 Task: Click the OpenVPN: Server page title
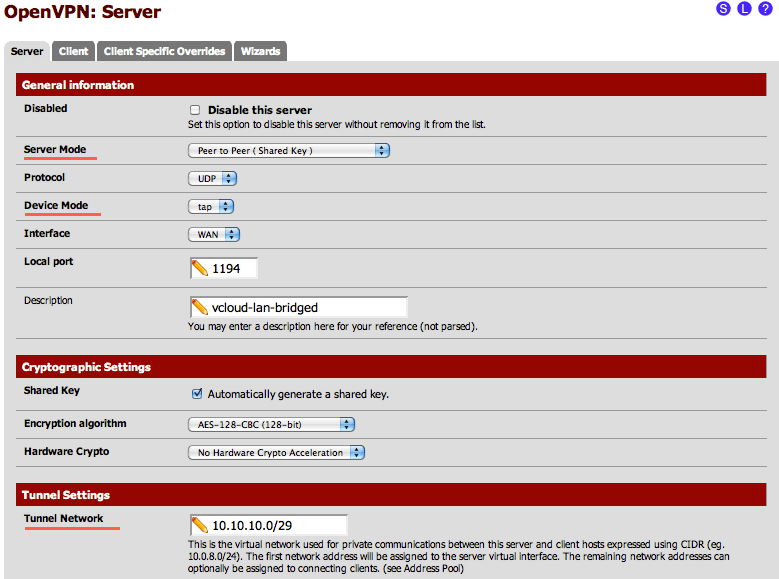pos(82,12)
